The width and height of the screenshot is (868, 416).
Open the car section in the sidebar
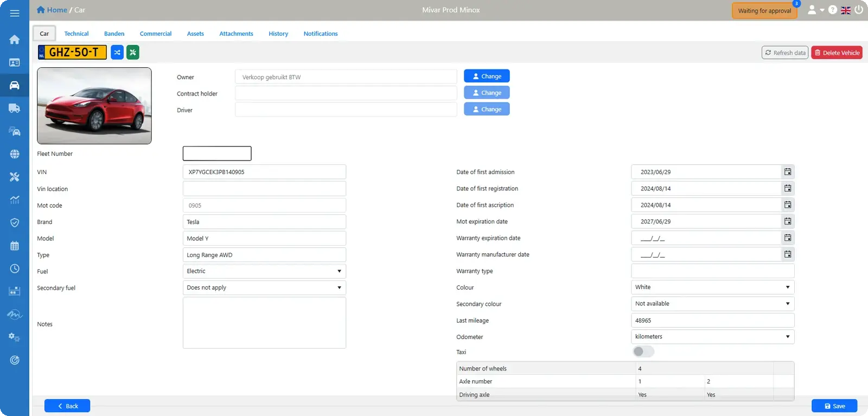(x=15, y=85)
